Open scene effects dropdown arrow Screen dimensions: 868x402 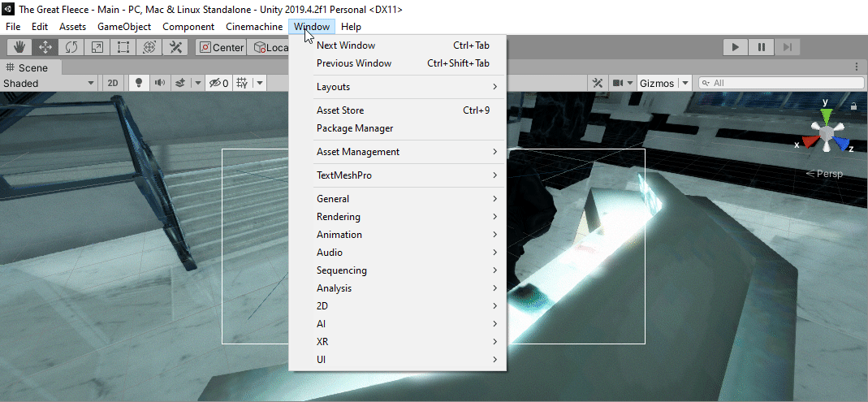(x=197, y=83)
